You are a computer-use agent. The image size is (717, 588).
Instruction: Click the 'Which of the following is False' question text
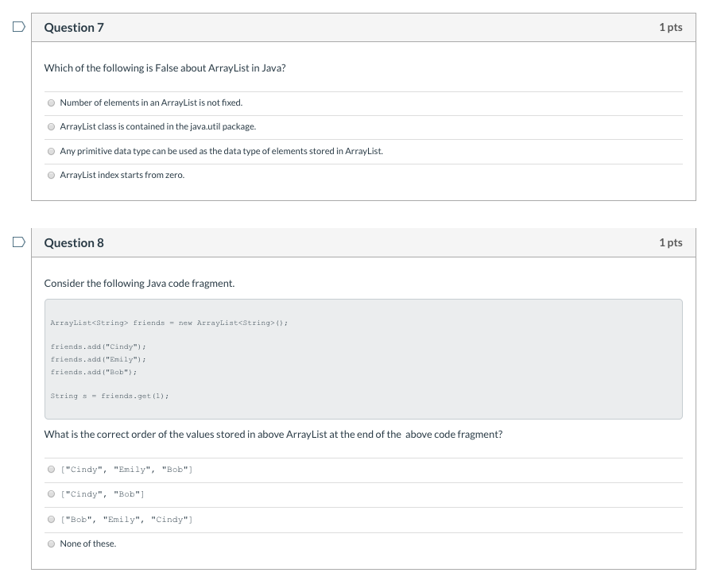pos(165,68)
